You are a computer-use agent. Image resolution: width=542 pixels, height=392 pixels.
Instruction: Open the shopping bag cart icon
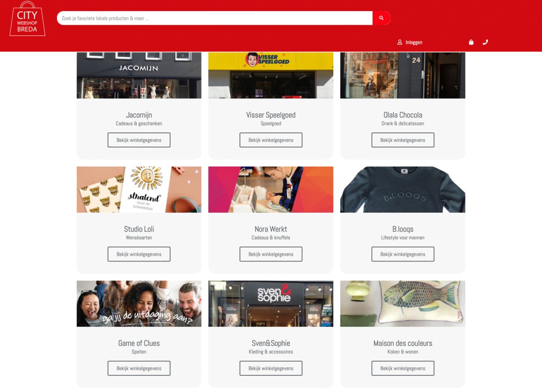[x=471, y=42]
